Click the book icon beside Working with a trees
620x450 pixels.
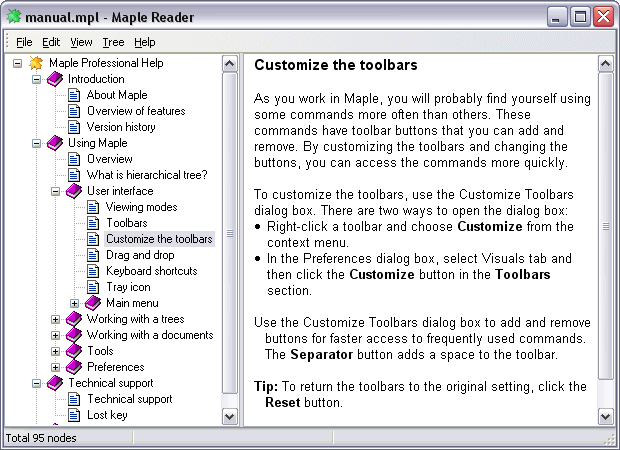(x=74, y=319)
